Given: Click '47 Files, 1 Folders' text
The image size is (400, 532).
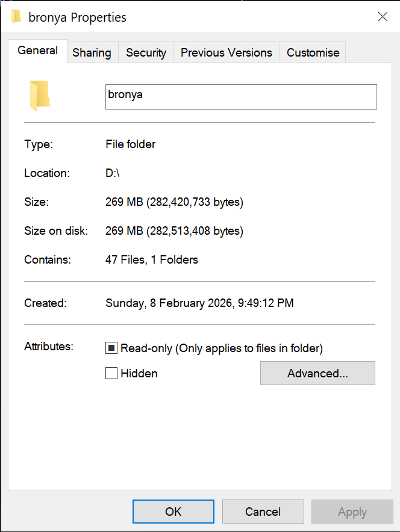Looking at the screenshot, I should (151, 259).
